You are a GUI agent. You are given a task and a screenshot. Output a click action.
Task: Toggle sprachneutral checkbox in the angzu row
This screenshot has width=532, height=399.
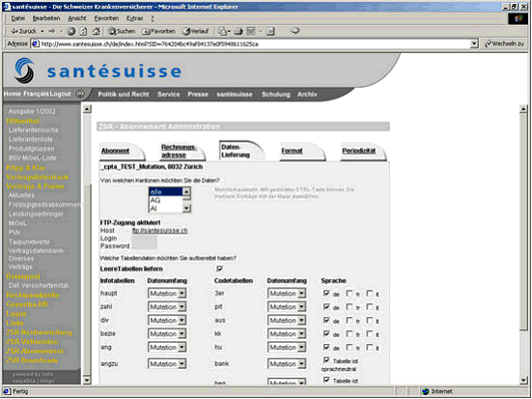326,360
